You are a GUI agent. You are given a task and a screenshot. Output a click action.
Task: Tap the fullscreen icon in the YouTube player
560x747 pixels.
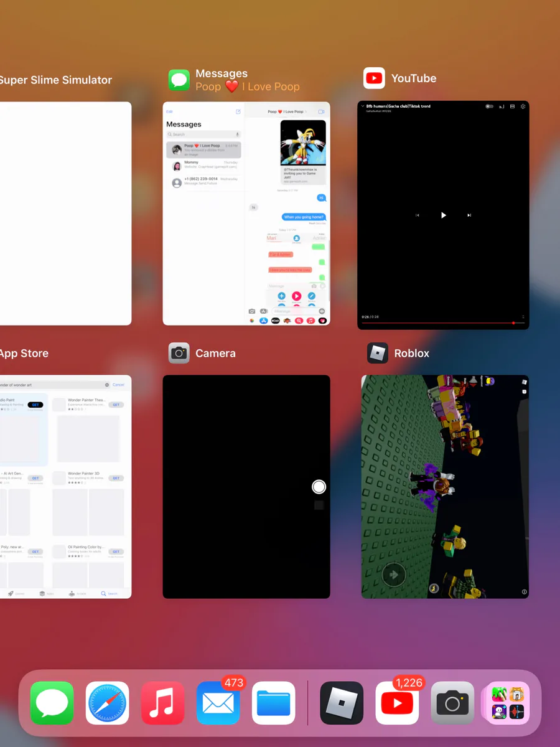tap(523, 317)
